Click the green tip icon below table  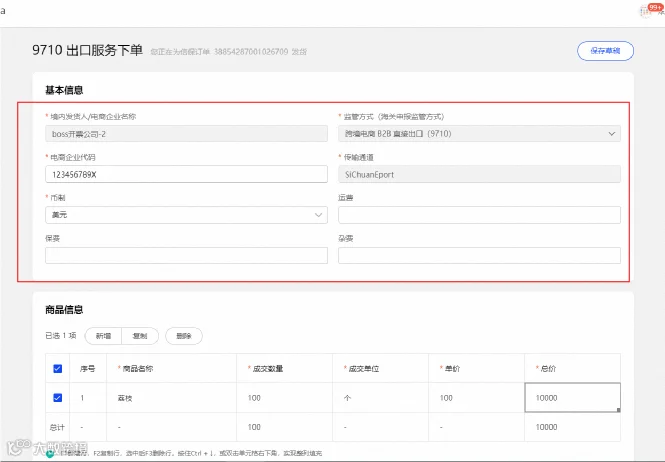(x=50, y=454)
